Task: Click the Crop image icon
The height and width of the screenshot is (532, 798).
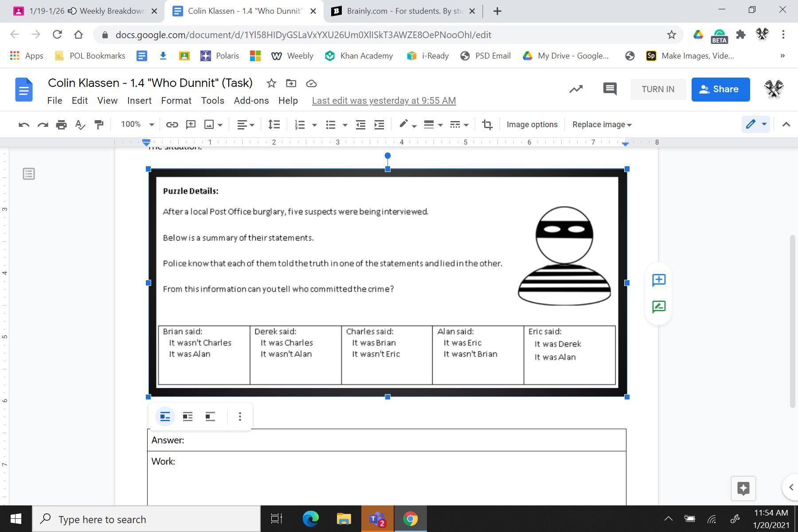Action: pyautogui.click(x=487, y=125)
